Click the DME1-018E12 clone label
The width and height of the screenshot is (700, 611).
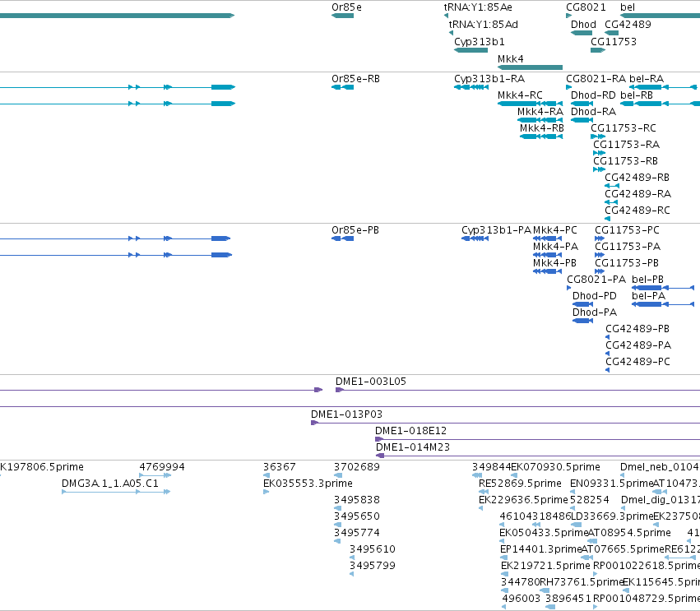[410, 431]
